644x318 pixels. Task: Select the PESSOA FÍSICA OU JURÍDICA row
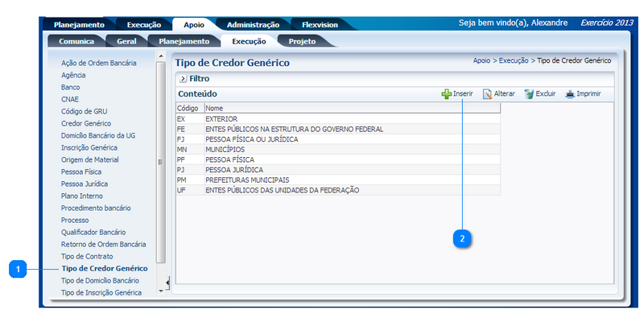[x=338, y=139]
